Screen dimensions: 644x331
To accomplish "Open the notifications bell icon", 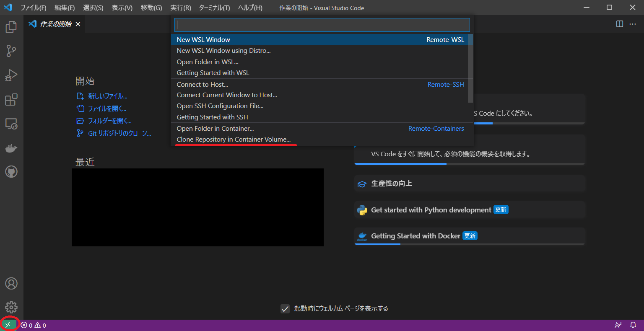I will click(633, 325).
